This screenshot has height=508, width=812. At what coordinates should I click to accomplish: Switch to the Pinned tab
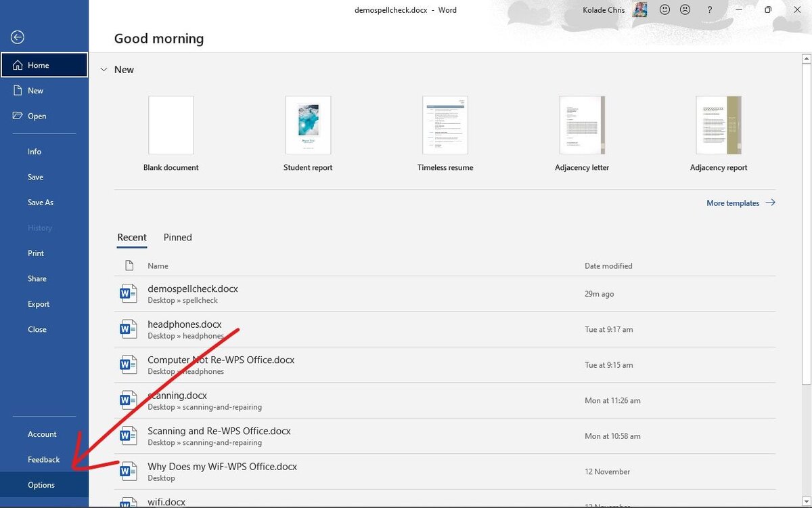click(x=178, y=237)
